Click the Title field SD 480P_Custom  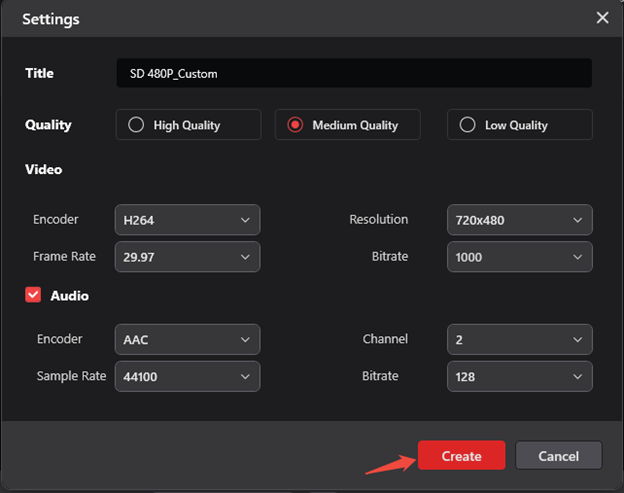pyautogui.click(x=354, y=73)
